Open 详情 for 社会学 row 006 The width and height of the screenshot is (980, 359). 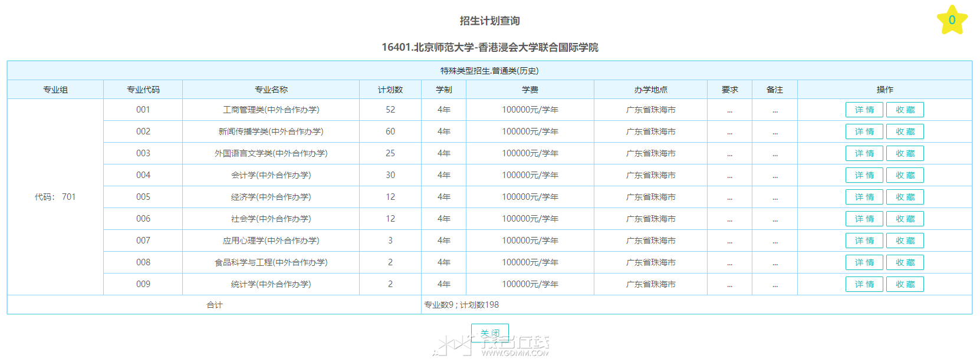864,219
